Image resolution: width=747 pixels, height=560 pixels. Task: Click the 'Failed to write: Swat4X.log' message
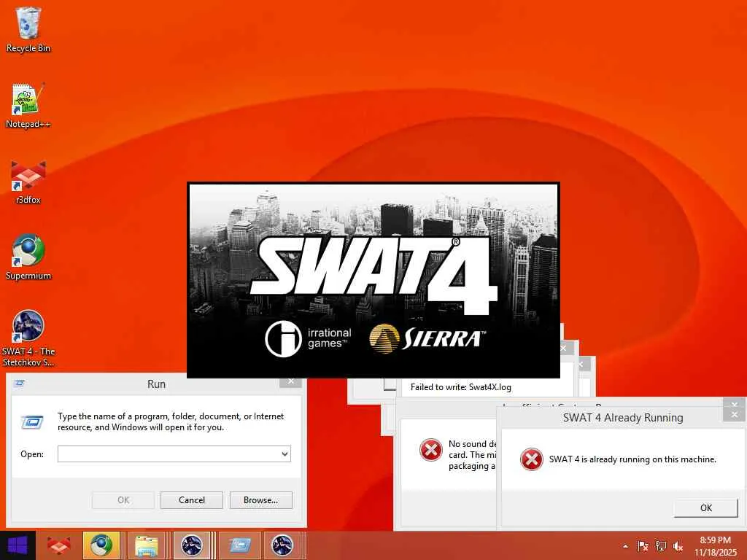point(461,387)
